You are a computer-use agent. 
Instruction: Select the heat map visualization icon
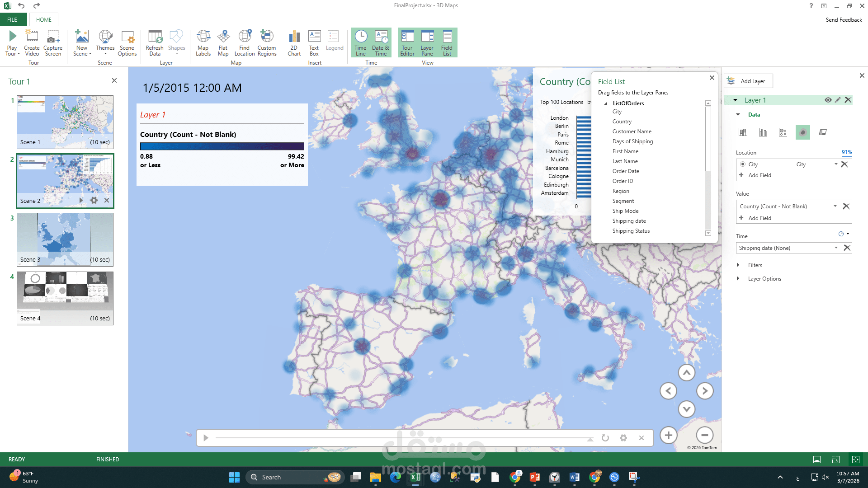pyautogui.click(x=802, y=132)
